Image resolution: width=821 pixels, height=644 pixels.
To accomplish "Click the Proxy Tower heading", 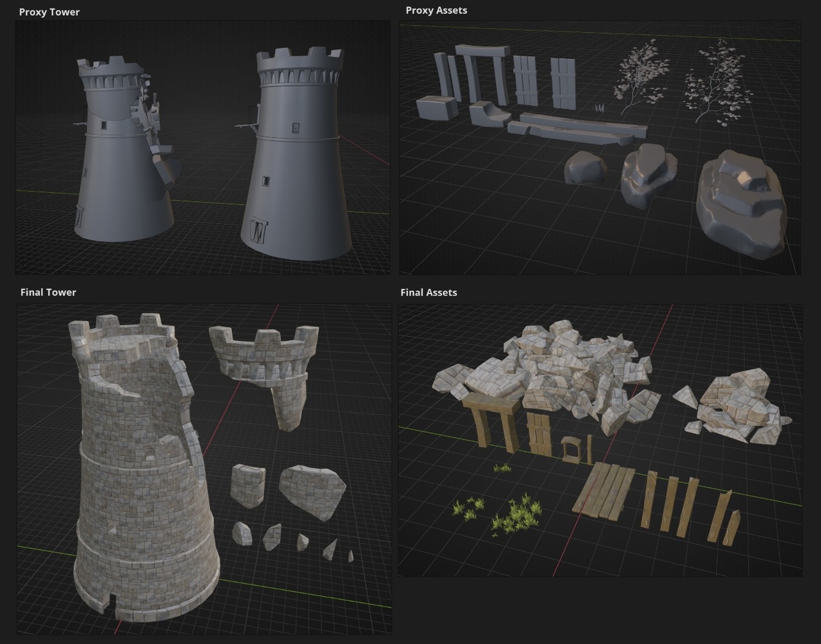I will click(x=49, y=12).
